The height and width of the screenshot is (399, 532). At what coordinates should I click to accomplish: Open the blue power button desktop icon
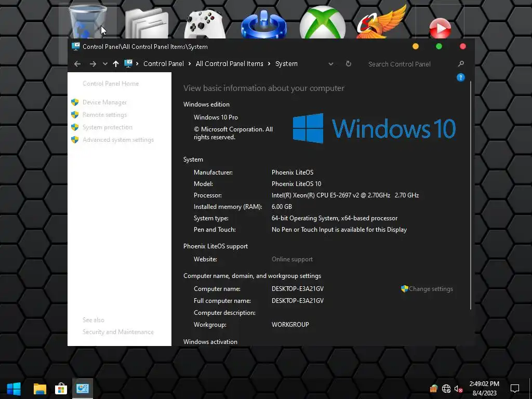(x=263, y=24)
